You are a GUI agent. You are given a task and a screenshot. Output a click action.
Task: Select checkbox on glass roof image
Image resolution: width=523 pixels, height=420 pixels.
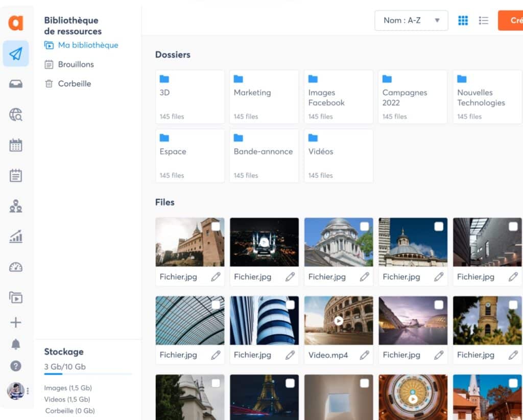[216, 305]
